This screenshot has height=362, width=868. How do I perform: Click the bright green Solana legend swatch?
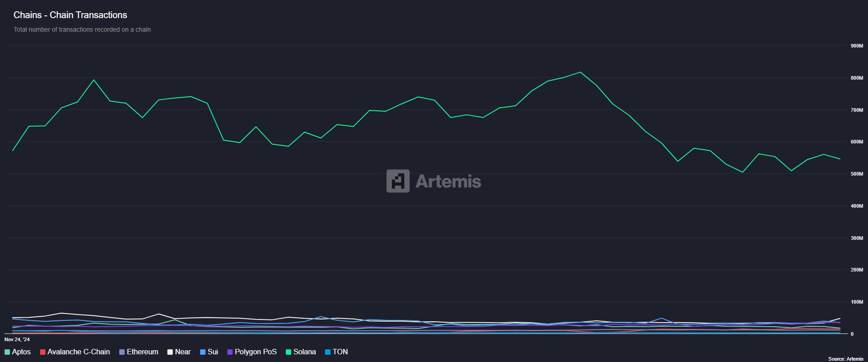(x=288, y=352)
